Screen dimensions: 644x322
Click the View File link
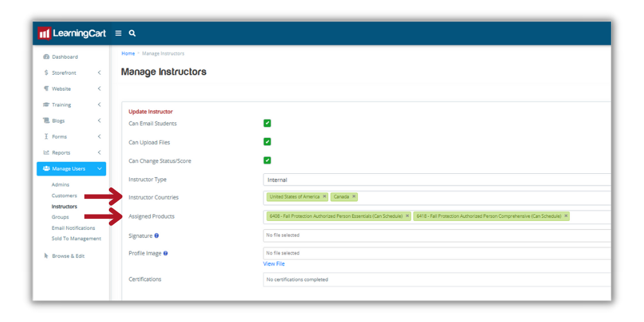(274, 263)
